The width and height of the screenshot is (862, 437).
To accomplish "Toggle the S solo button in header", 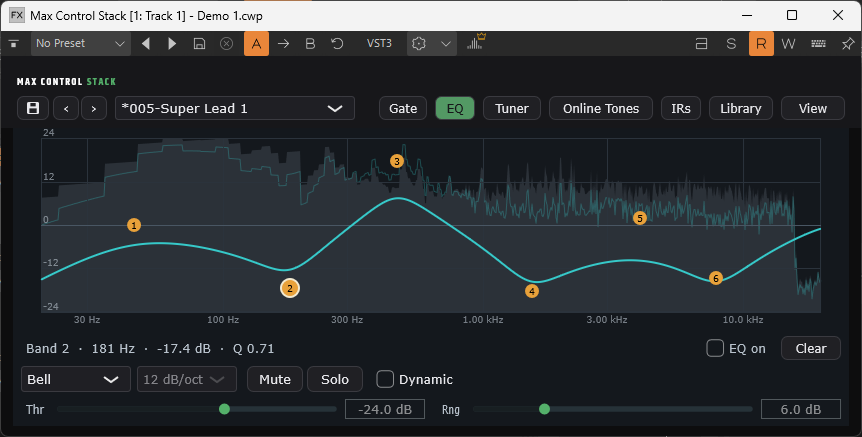I will [731, 43].
